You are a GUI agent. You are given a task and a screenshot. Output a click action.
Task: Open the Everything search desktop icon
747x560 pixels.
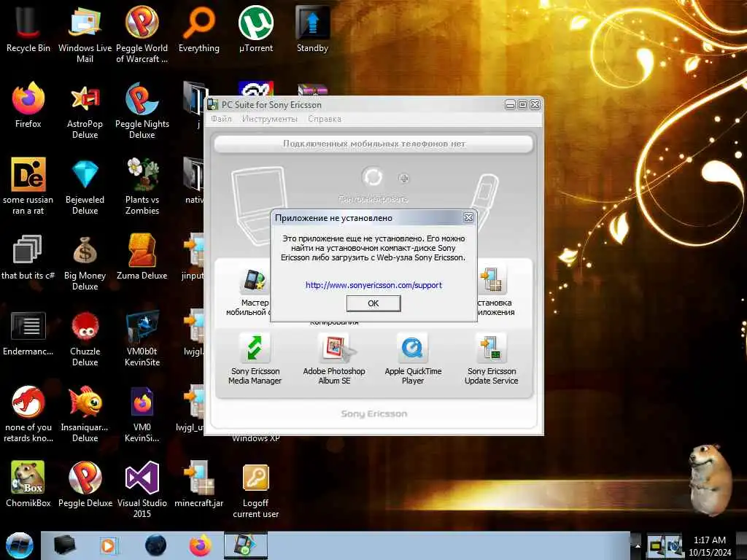click(198, 23)
